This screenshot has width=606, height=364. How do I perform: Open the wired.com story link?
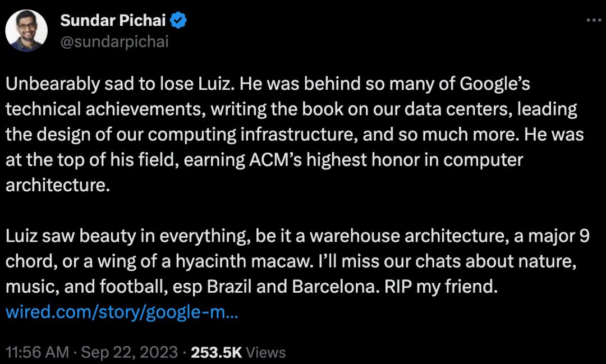click(x=122, y=312)
